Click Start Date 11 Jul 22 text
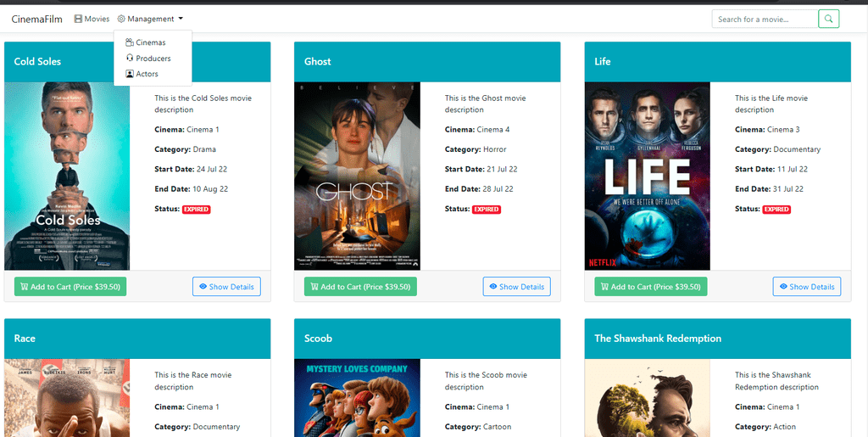The image size is (868, 437). coord(771,169)
